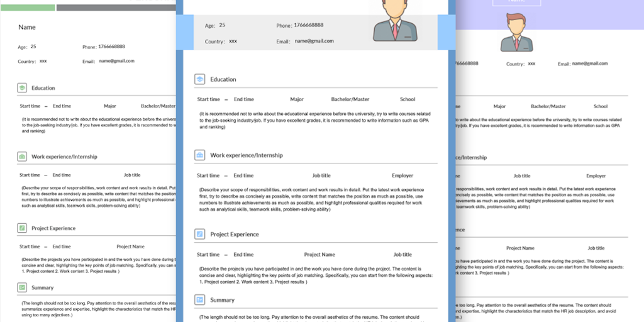
Task: Select the businessman avatar in the blue template
Action: coord(395,21)
